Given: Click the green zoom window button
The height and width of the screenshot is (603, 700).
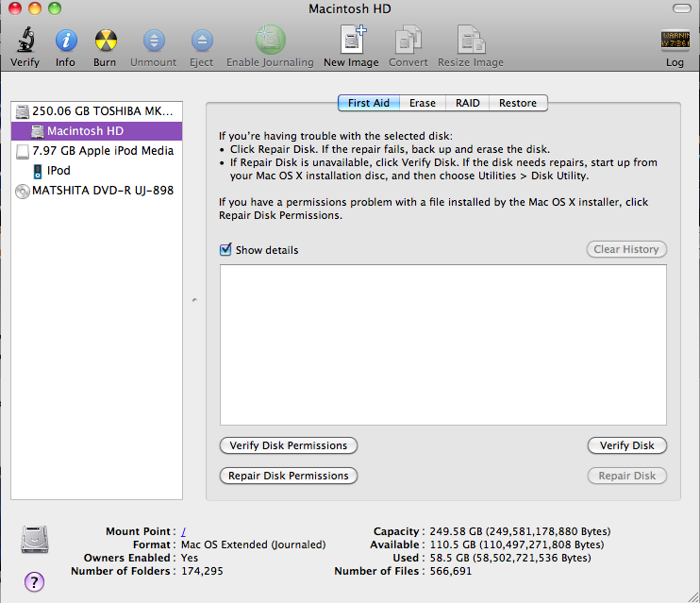Looking at the screenshot, I should [55, 8].
